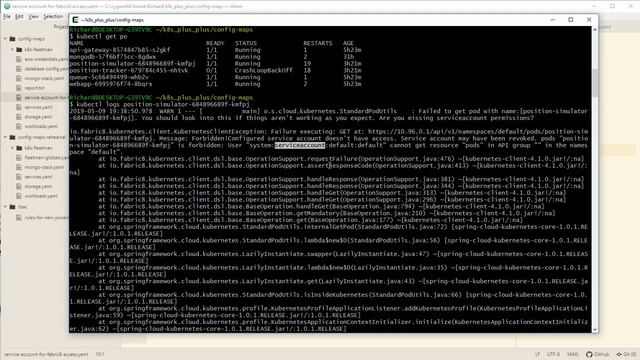Change the UTF-8 encoding selector
Image resolution: width=640 pixels, height=360 pixels.
[553, 354]
